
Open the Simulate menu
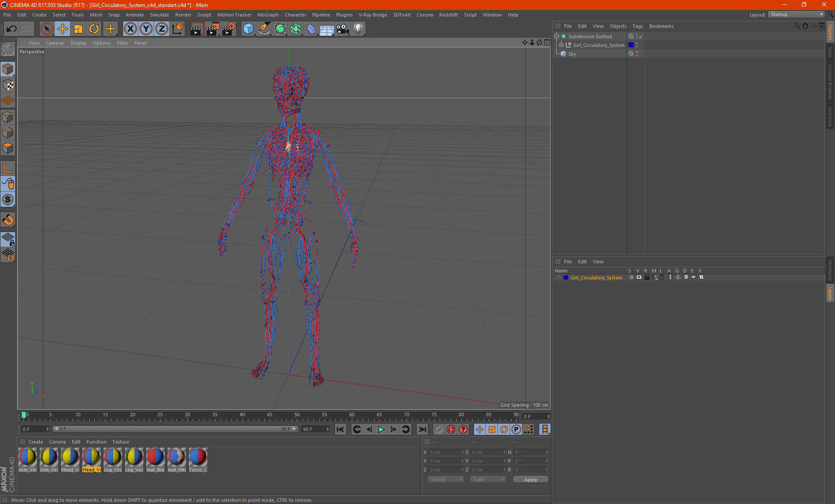pos(160,15)
